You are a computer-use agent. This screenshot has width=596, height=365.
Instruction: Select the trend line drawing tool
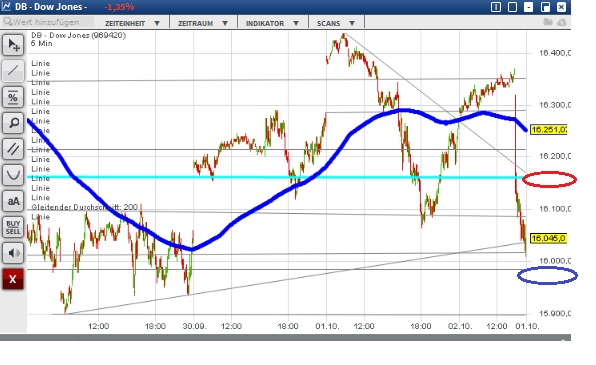[x=13, y=71]
